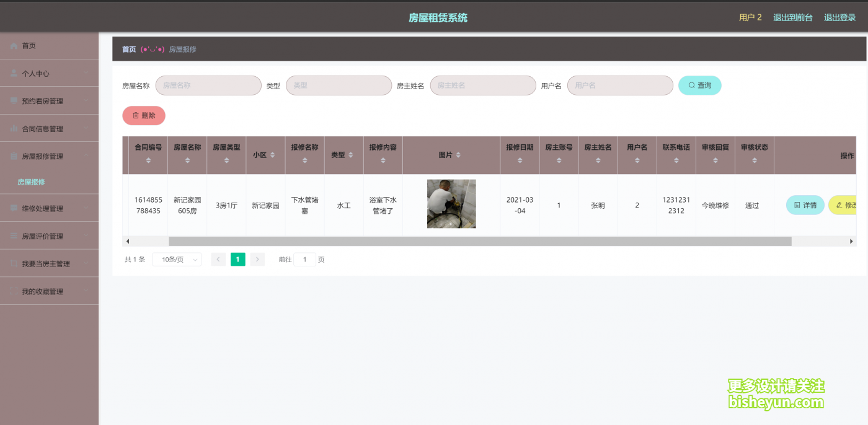868x425 pixels.
Task: Focus the 类型 search field
Action: 339,85
